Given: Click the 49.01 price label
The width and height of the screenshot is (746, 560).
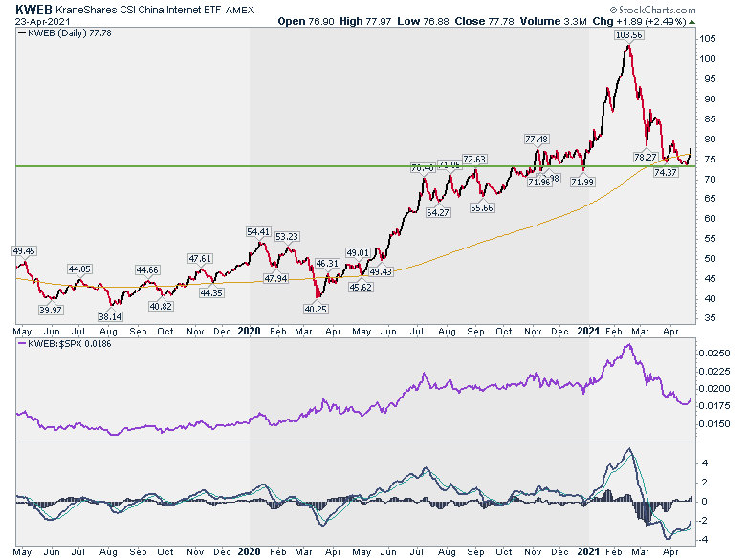Looking at the screenshot, I should point(358,252).
